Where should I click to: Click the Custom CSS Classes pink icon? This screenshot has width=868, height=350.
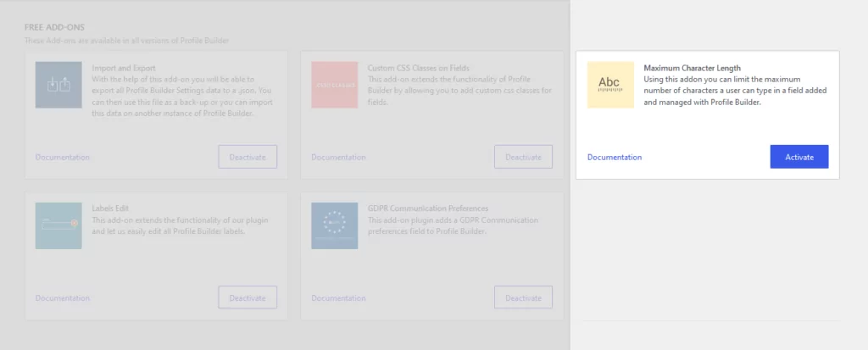coord(334,85)
